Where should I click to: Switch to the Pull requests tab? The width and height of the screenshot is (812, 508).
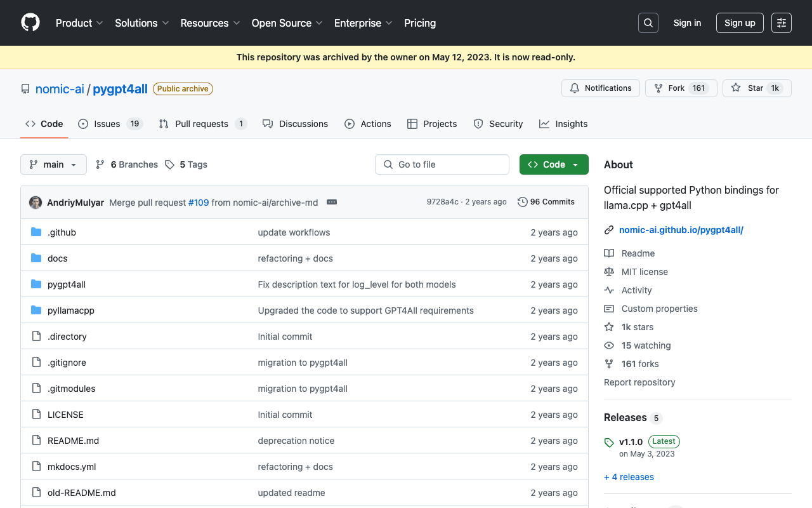tap(202, 124)
